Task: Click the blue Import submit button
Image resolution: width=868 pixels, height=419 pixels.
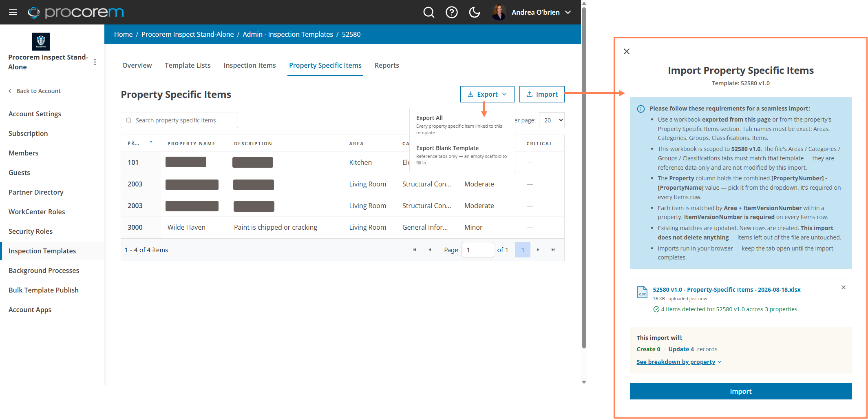Action: click(x=740, y=391)
